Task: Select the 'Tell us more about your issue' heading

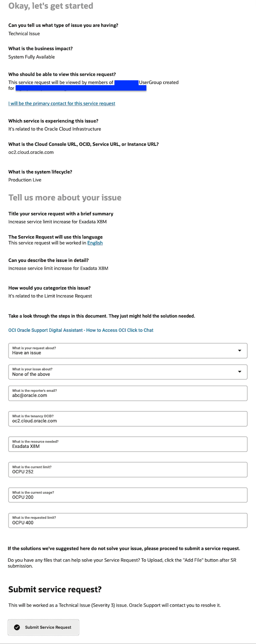Action: 65,198
